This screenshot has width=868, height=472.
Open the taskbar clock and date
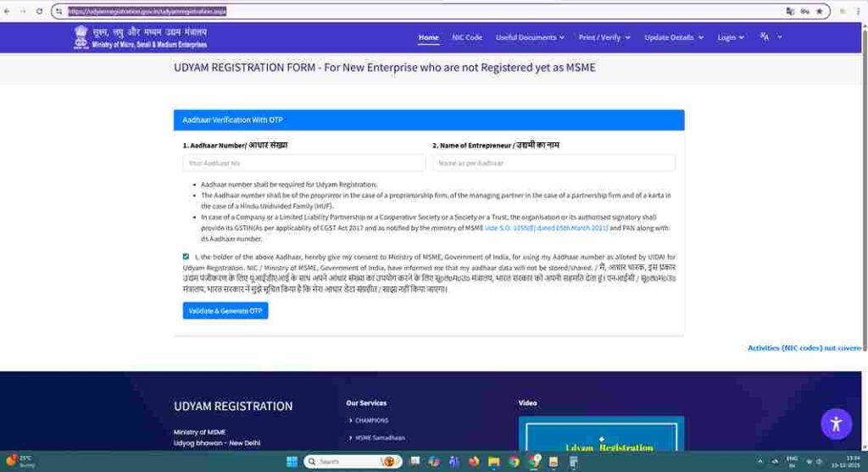(845, 462)
